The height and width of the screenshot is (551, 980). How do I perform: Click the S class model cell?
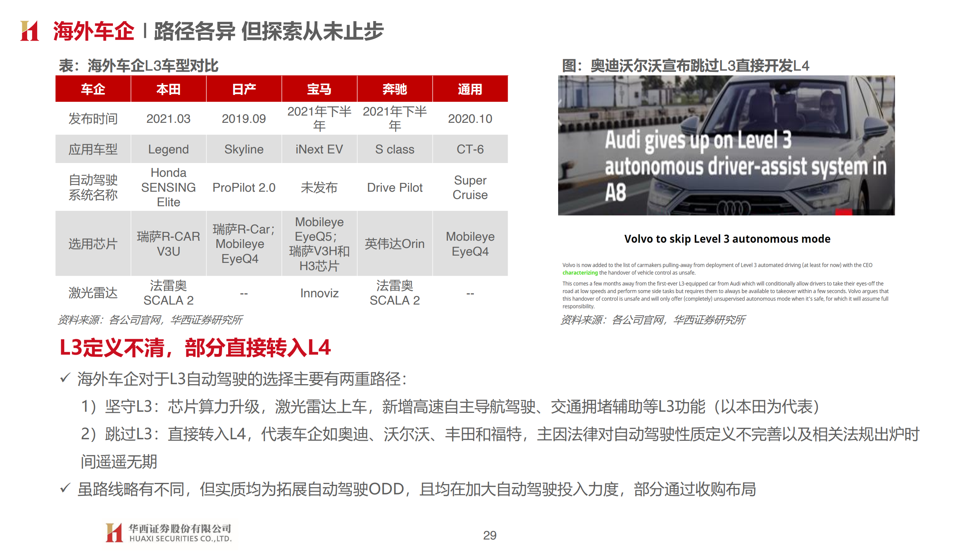tap(395, 149)
